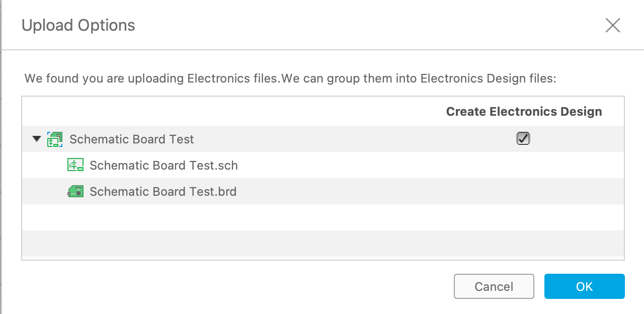Viewport: 644px width, 314px height.
Task: Select the green stacked-design icon in the top row
Action: [x=55, y=139]
